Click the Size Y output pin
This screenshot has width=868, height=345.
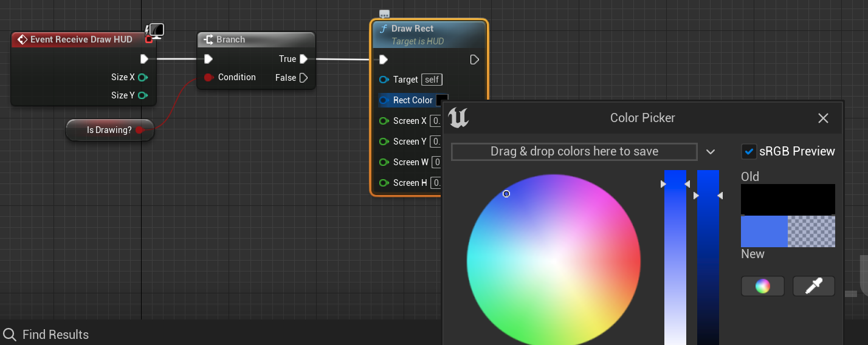pyautogui.click(x=142, y=95)
